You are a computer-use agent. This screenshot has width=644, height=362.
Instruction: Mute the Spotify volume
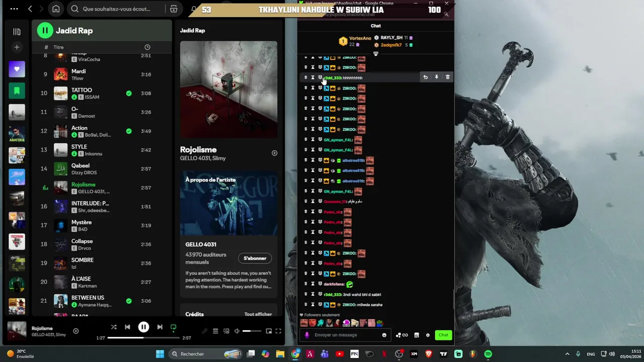(x=237, y=331)
